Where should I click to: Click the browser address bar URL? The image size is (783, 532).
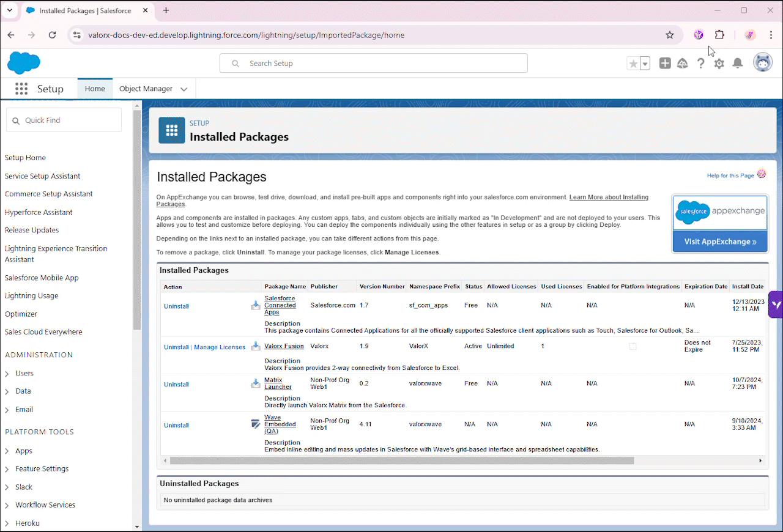[246, 35]
